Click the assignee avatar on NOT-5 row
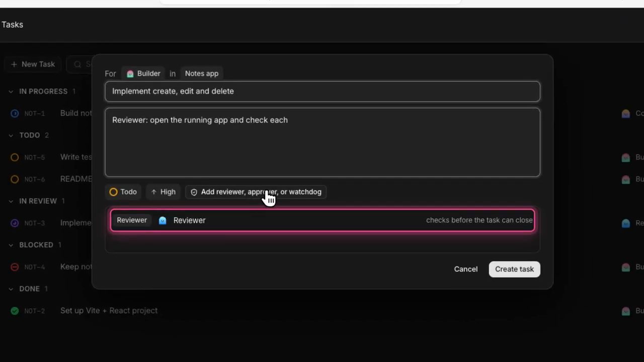Viewport: 644px width, 362px height. coord(626,157)
